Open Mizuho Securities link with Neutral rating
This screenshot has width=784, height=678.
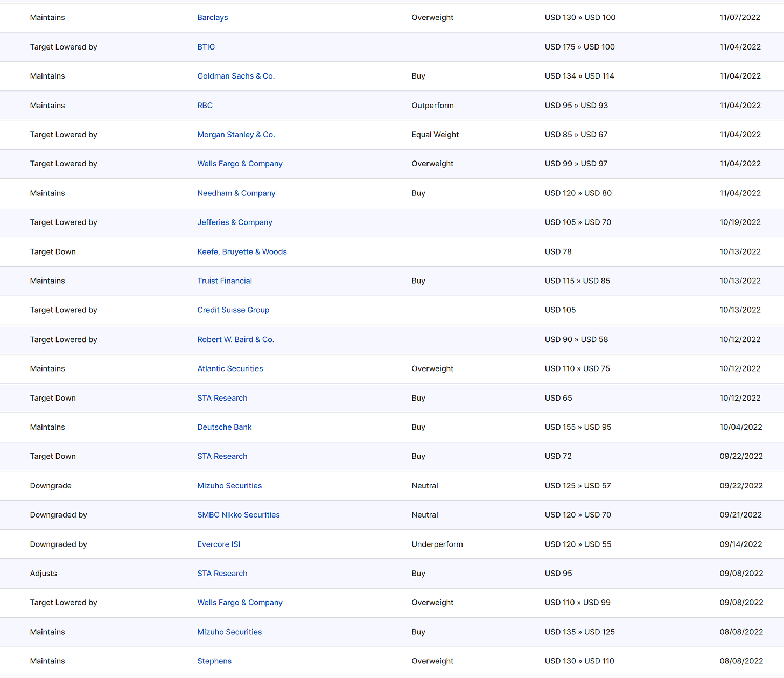pyautogui.click(x=229, y=486)
